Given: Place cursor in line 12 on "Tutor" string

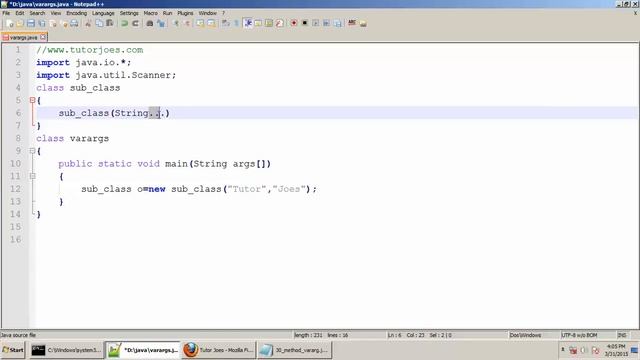Looking at the screenshot, I should point(246,189).
